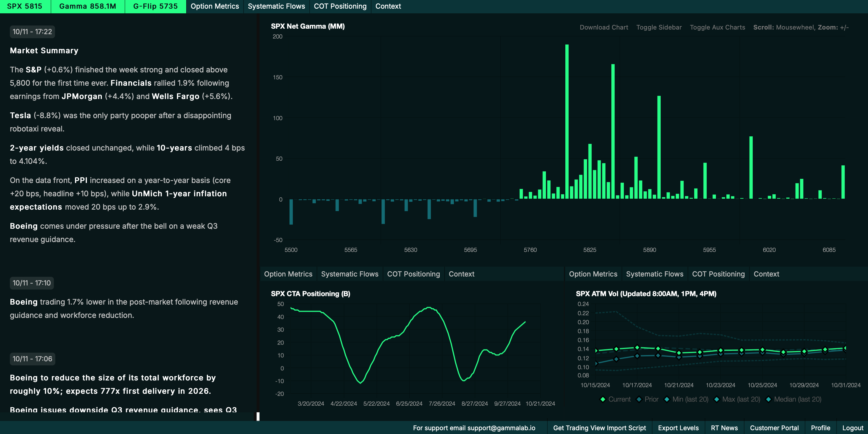868x434 pixels.
Task: Click the Min (last 20) legend marker
Action: [x=667, y=399]
